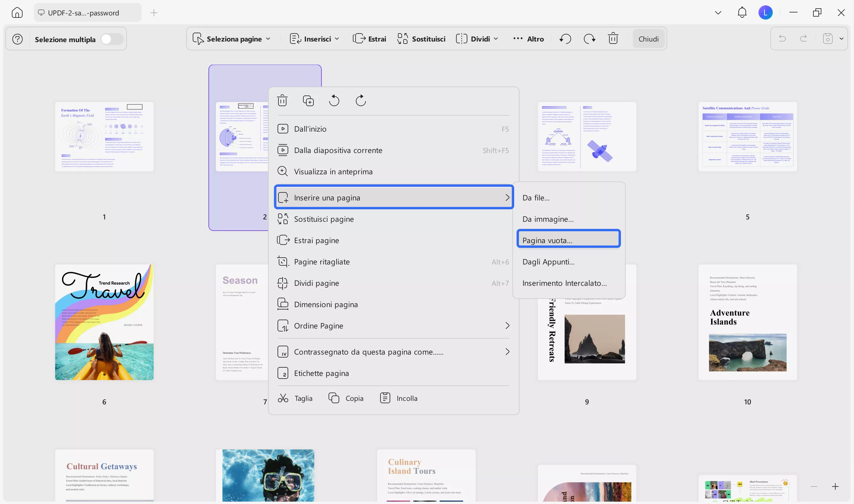Click the help question mark icon

pos(18,39)
